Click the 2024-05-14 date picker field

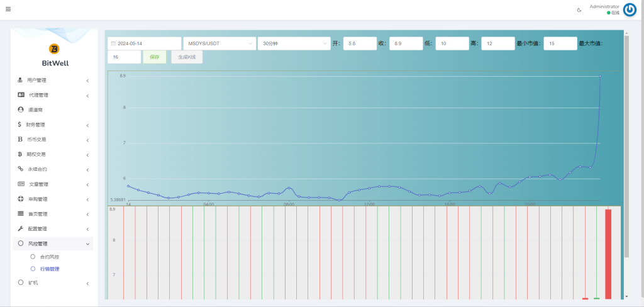coord(144,43)
